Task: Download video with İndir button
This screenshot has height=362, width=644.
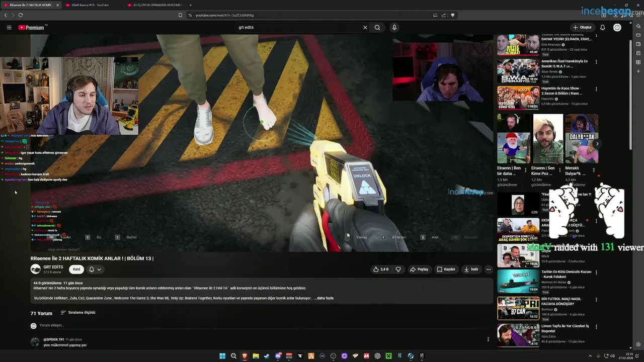Action: pos(471,269)
